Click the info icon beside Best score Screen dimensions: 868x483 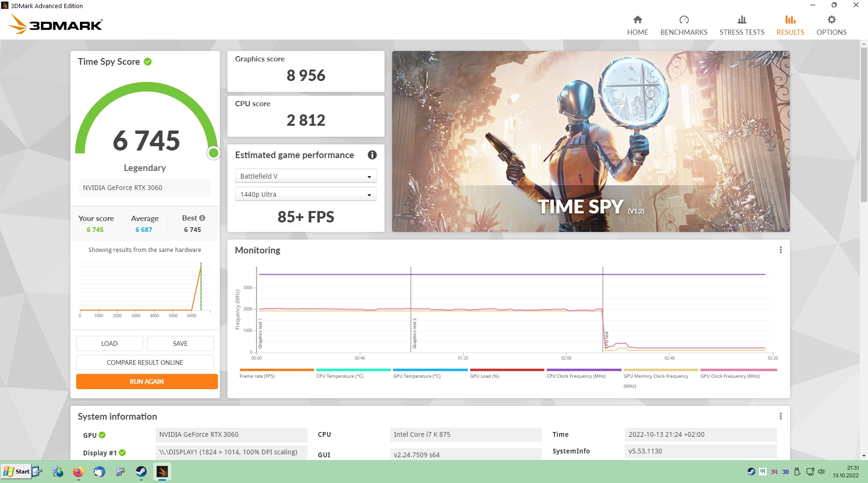(202, 218)
